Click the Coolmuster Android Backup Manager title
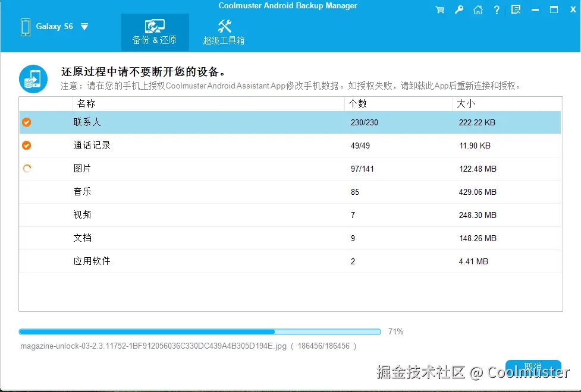This screenshot has height=392, width=581. coord(288,5)
